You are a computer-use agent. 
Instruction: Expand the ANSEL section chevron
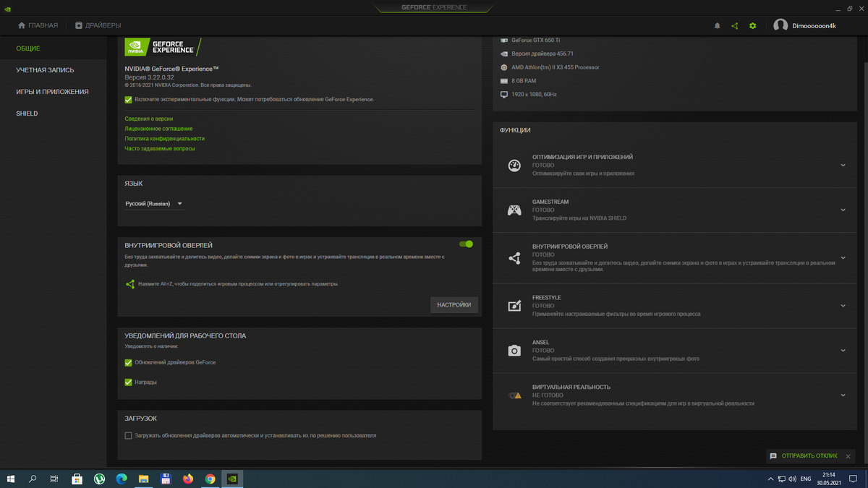click(843, 351)
